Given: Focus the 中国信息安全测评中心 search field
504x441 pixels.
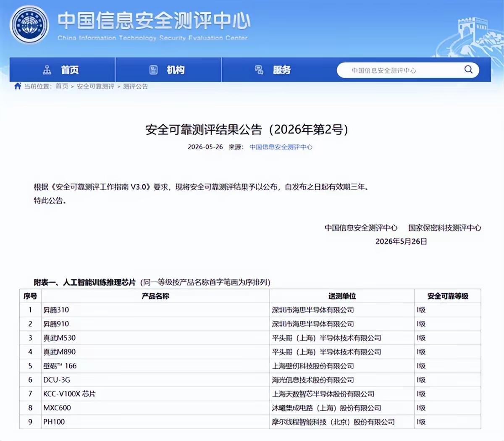Looking at the screenshot, I should 408,70.
